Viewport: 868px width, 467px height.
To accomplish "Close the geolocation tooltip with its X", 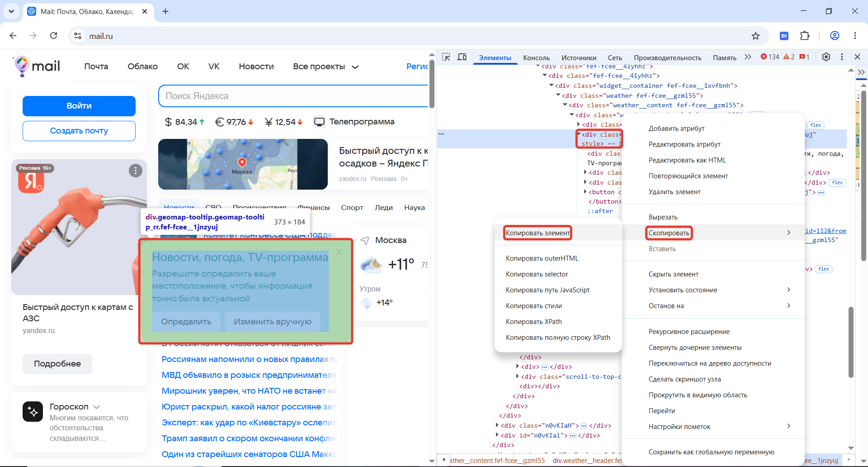I will pyautogui.click(x=339, y=252).
